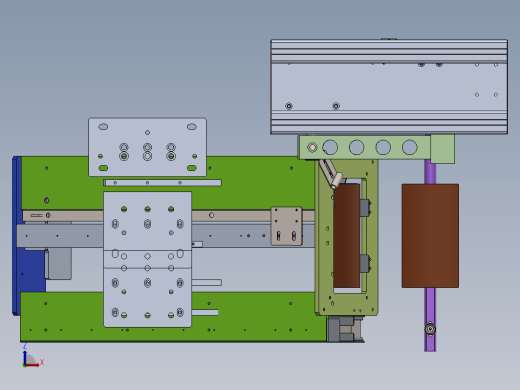The height and width of the screenshot is (390, 520).
Task: Click the blue Z axis of the triad
Action: click(x=24, y=357)
